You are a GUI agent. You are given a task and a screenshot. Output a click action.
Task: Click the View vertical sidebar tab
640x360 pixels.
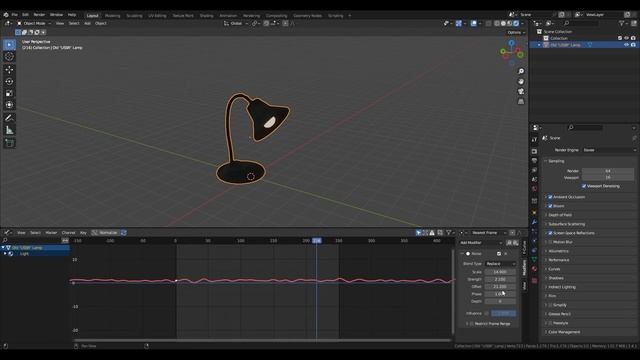tap(524, 285)
